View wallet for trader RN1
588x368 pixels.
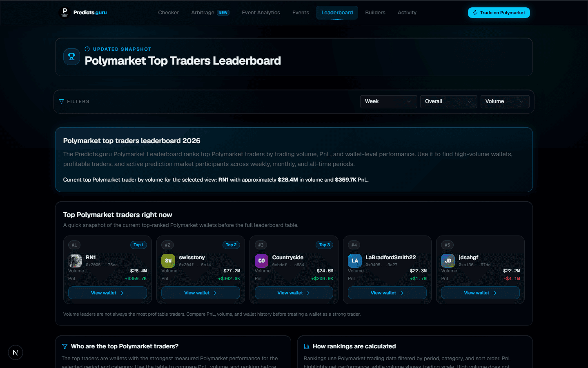pos(107,293)
